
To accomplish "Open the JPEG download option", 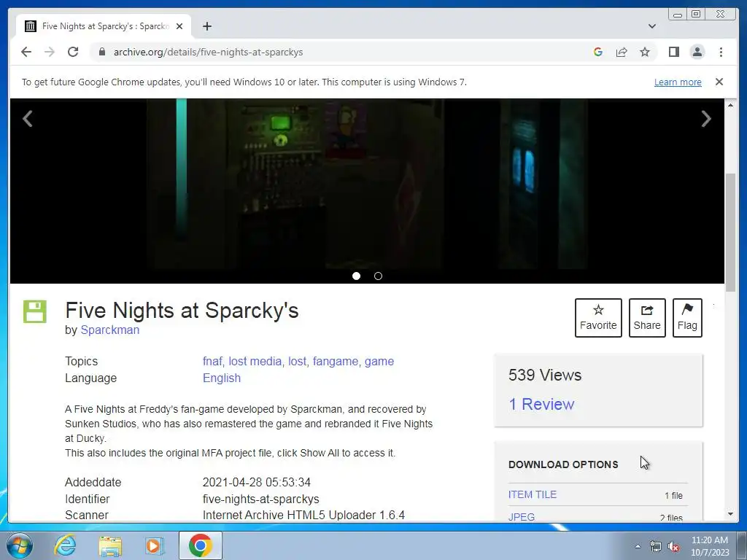I will pyautogui.click(x=521, y=517).
